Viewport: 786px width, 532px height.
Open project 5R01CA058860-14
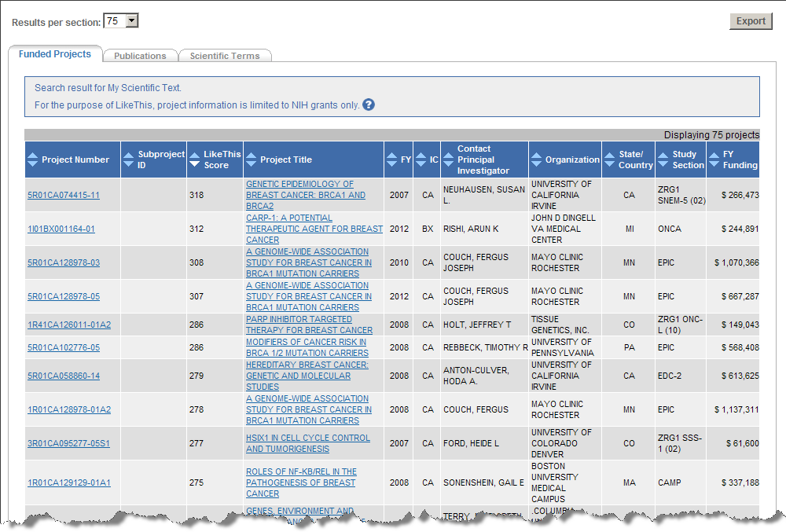point(64,376)
